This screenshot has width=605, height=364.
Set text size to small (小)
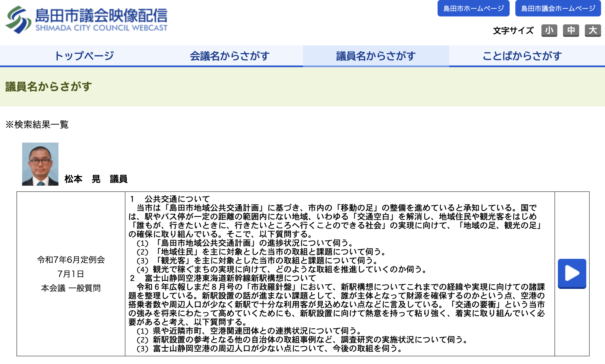point(549,30)
